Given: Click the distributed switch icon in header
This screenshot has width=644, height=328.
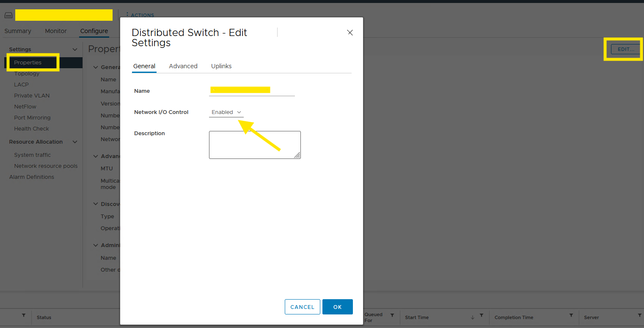Looking at the screenshot, I should tap(8, 15).
